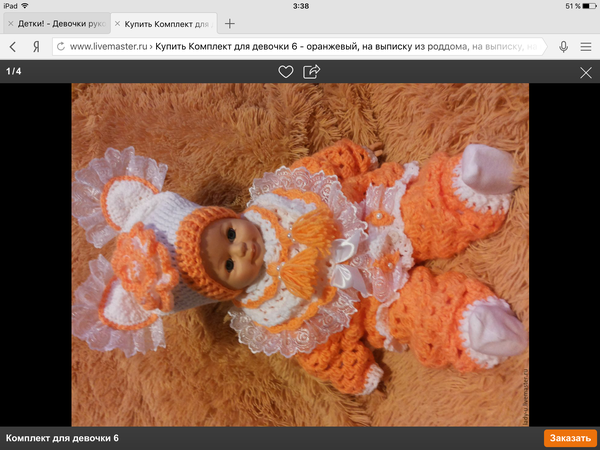Tap the 1/4 photo counter
Viewport: 600px width, 450px height.
[14, 72]
